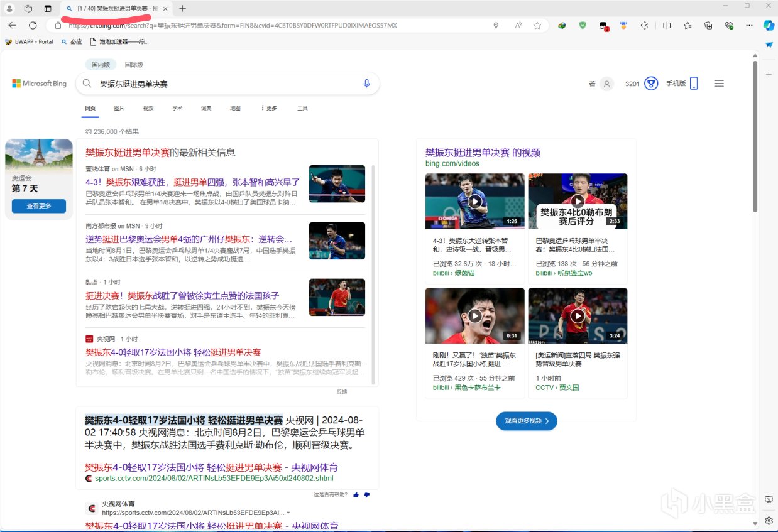Click the 反馈 feedback link
Screen dimensions: 778x532
[x=341, y=391]
